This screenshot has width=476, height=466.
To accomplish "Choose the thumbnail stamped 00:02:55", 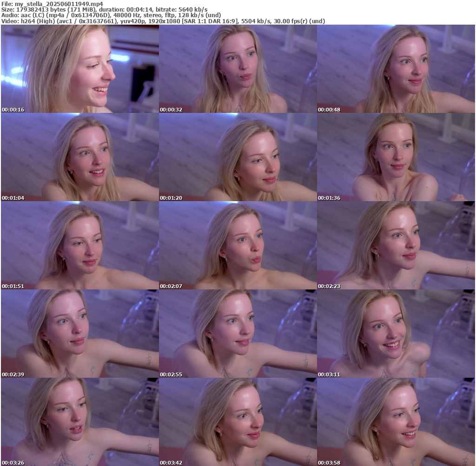I will pos(238,334).
